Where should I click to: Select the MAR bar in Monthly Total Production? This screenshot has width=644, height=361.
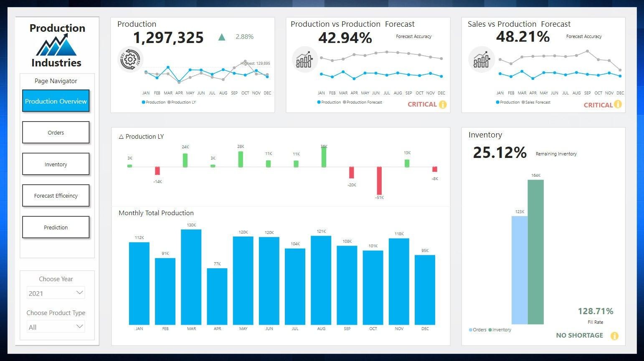click(x=191, y=277)
